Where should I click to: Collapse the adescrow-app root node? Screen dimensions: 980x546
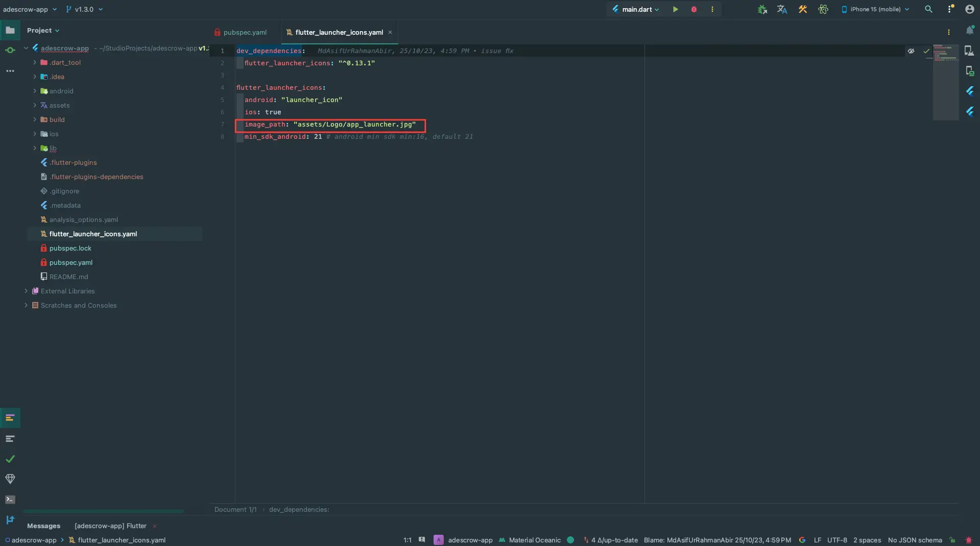[26, 48]
